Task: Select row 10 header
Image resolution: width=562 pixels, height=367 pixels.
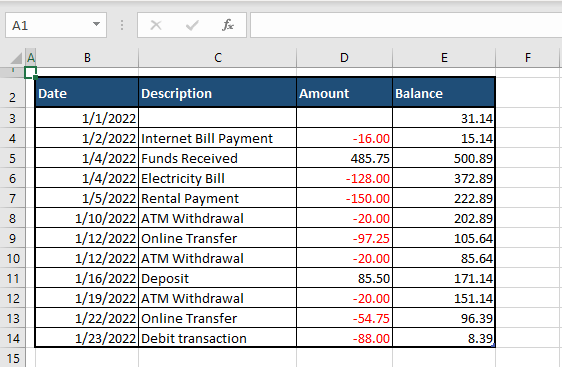Action: 13,258
